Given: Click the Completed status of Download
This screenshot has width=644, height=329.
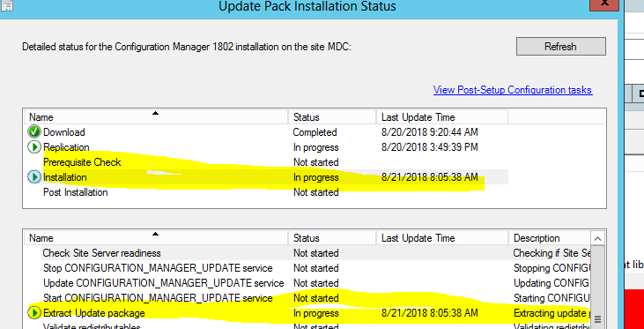Looking at the screenshot, I should [315, 132].
